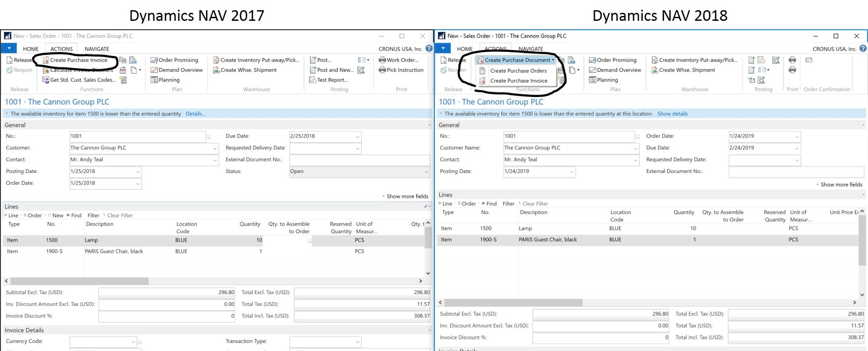Expand Customer Name dropdown in NAV 2018

coord(635,148)
